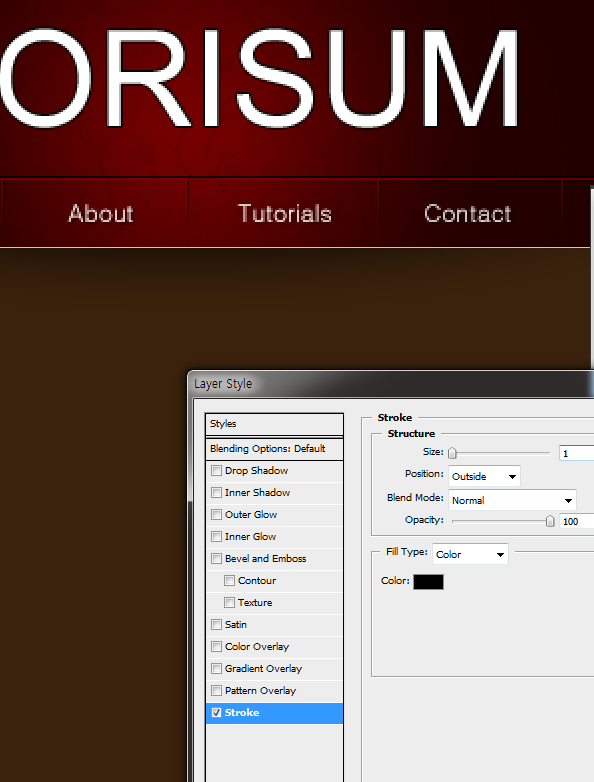Viewport: 594px width, 782px height.
Task: Select the Contour label
Action: (x=257, y=580)
